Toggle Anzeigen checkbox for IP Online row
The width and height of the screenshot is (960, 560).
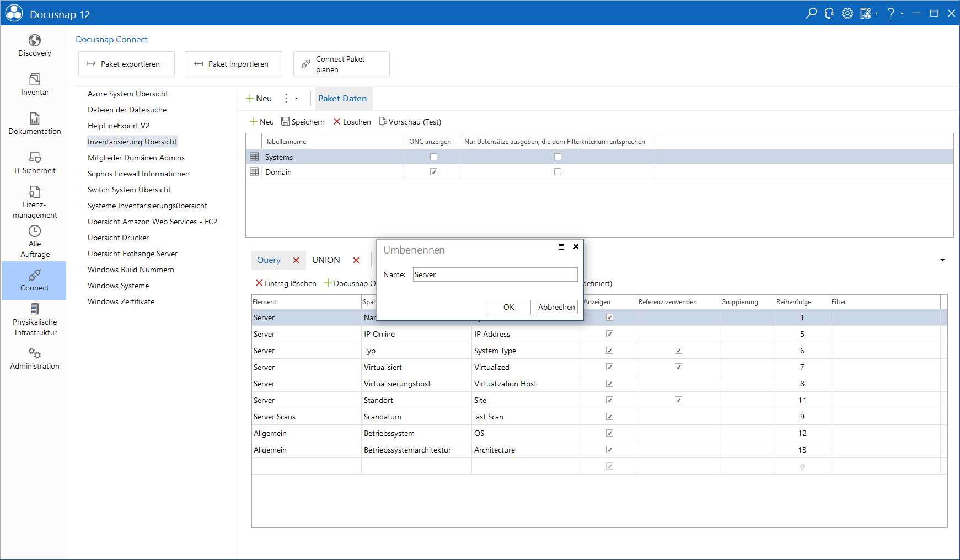pyautogui.click(x=609, y=334)
